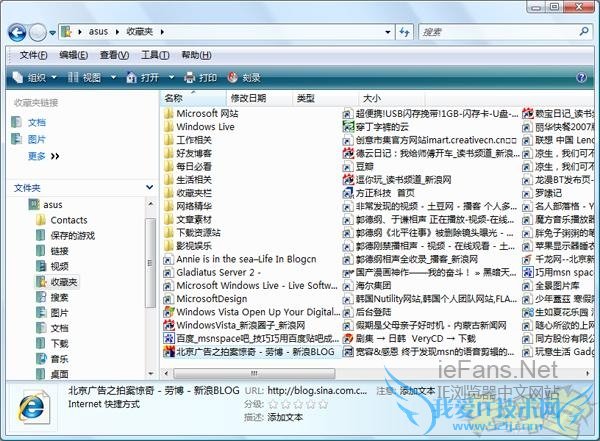Click the 刻录 toolbar button
The image size is (600, 441).
(244, 78)
